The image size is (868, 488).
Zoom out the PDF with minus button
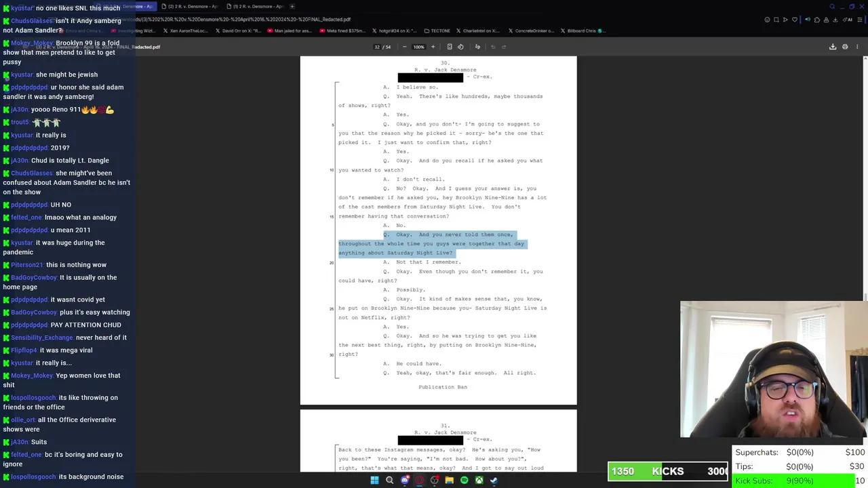pos(405,47)
